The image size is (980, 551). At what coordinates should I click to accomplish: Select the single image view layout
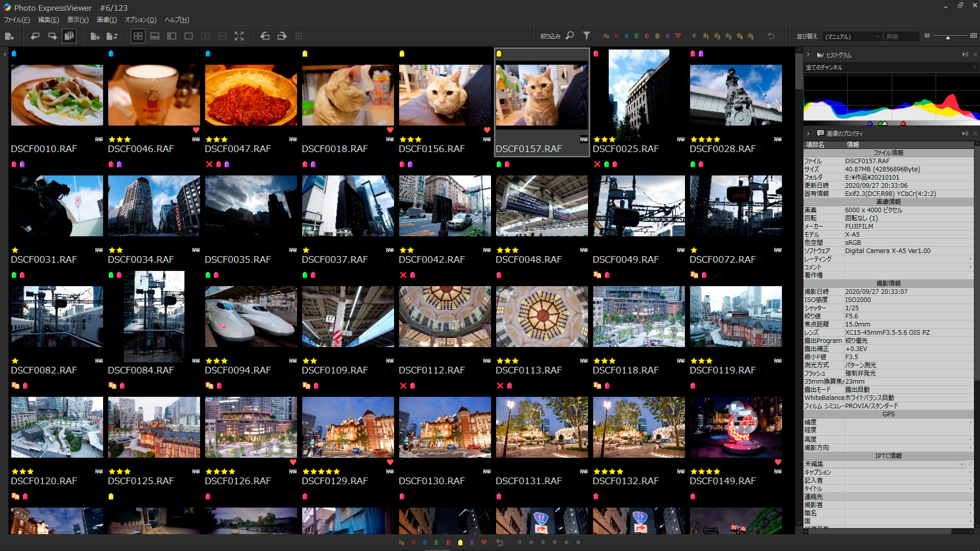pos(188,36)
